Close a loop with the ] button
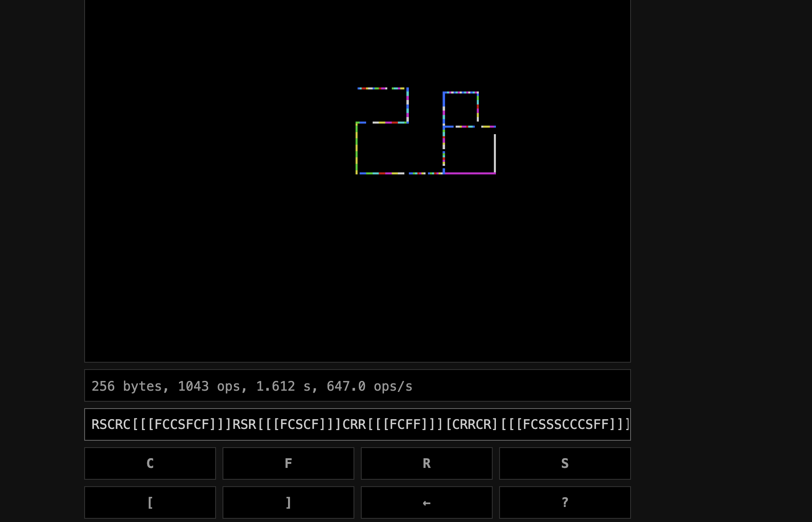This screenshot has width=812, height=522. coord(288,502)
